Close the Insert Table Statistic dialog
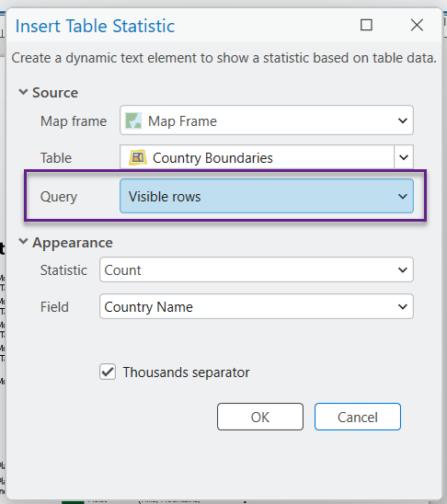Viewport: 447px width, 504px height. (417, 25)
